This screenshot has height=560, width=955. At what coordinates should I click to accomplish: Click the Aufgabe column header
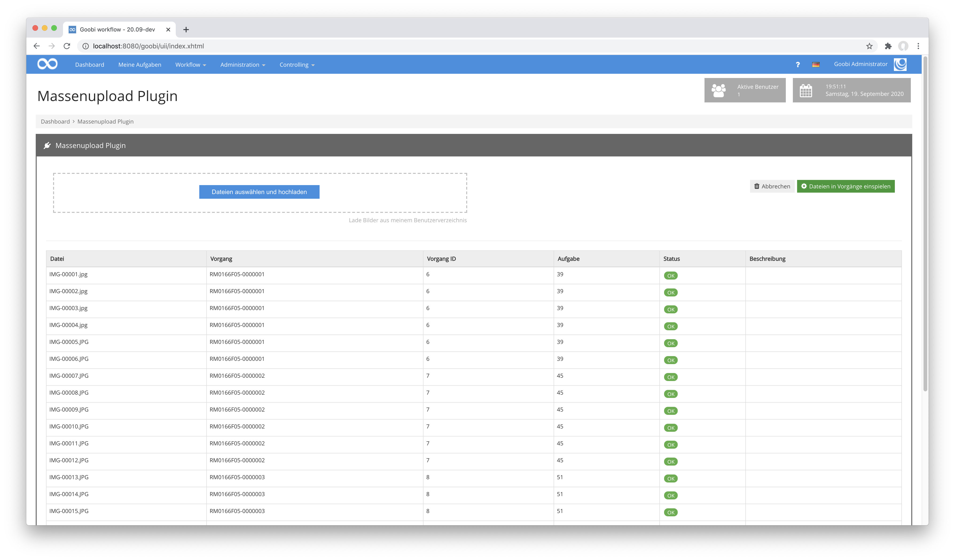[x=606, y=259]
